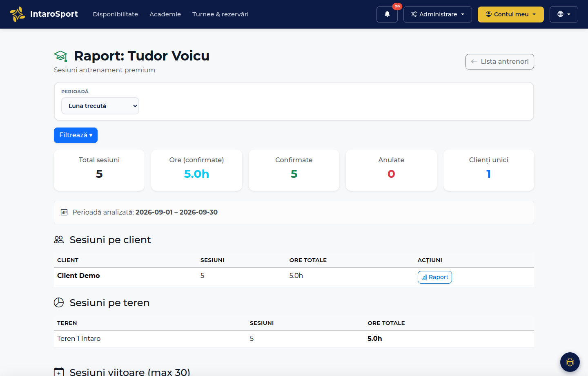Image resolution: width=588 pixels, height=376 pixels.
Task: Open the Perioadă select showing Luna trecută
Action: [100, 106]
